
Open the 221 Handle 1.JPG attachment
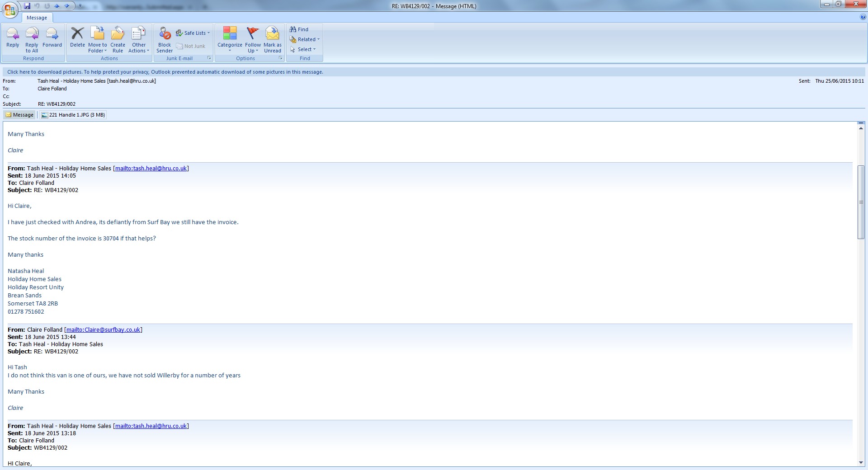pyautogui.click(x=73, y=115)
